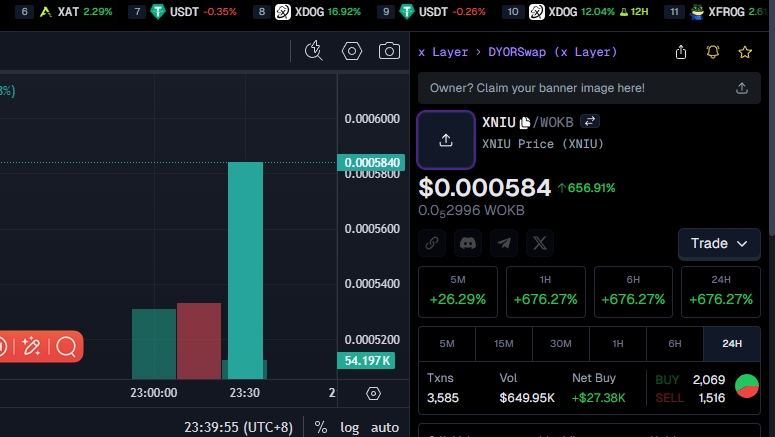Toggle percent scale on chart
Screen dimensions: 775x437
[321, 427]
